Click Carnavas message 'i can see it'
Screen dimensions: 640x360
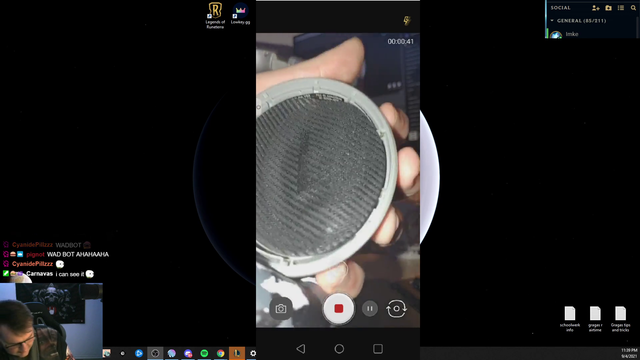pyautogui.click(x=70, y=274)
